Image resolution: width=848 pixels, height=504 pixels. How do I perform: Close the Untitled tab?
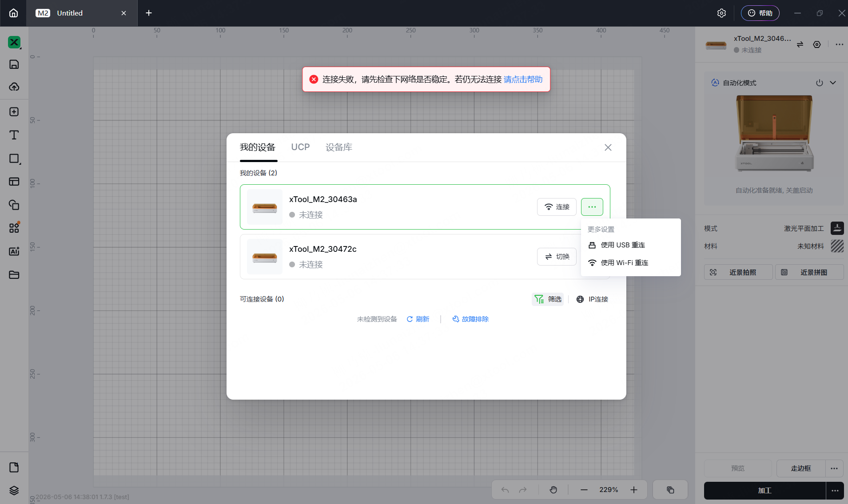tap(123, 13)
